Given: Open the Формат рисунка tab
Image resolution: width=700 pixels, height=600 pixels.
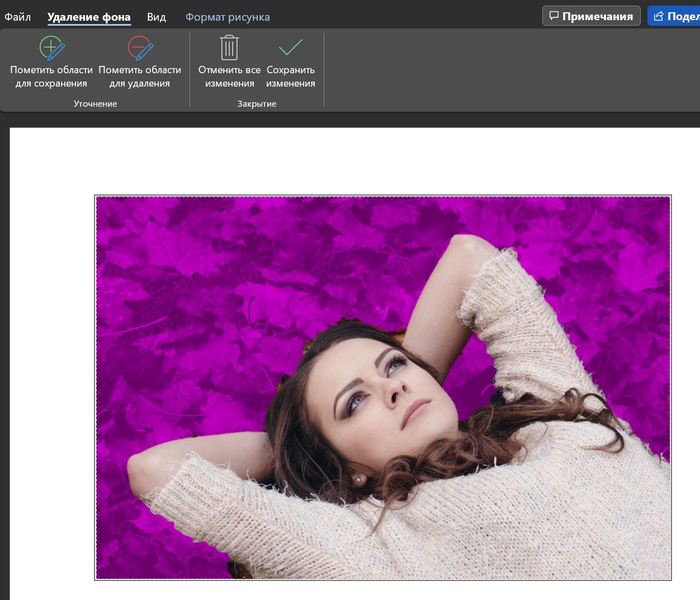Looking at the screenshot, I should pyautogui.click(x=228, y=17).
